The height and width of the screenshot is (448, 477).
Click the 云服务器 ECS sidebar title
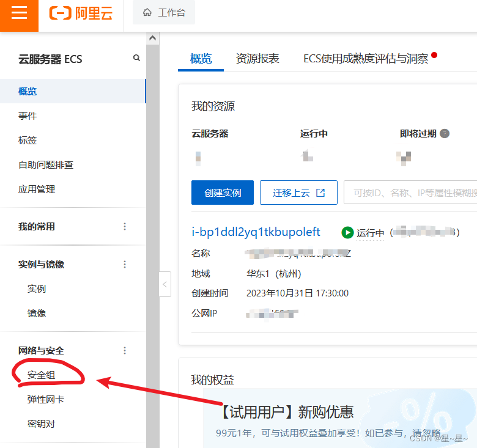pos(50,59)
